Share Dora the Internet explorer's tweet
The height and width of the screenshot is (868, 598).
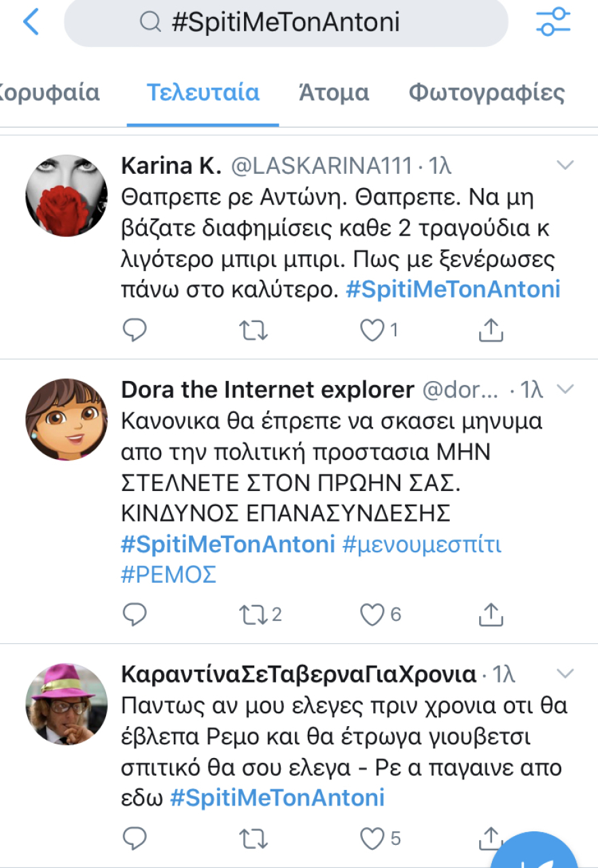tap(490, 615)
